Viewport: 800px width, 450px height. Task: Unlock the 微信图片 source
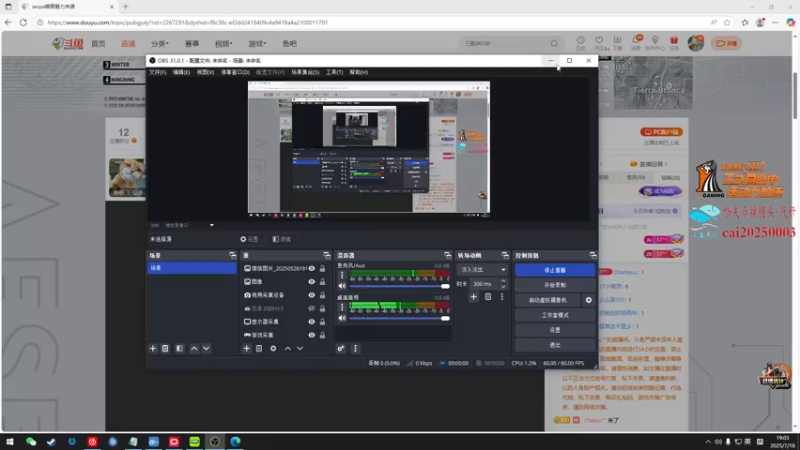322,268
